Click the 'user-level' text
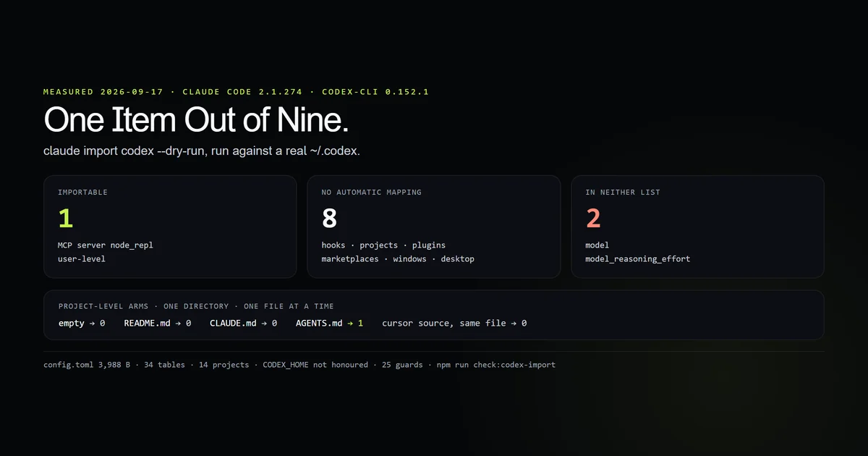 [x=82, y=258]
